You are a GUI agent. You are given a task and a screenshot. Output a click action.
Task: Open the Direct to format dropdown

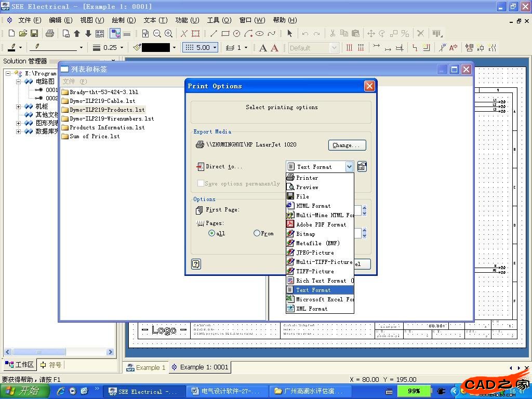click(349, 167)
